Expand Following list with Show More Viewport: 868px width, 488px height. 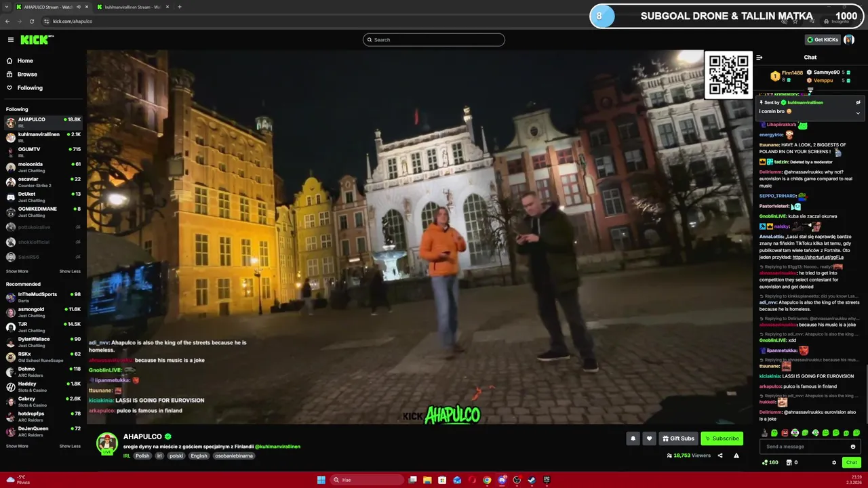coord(17,271)
